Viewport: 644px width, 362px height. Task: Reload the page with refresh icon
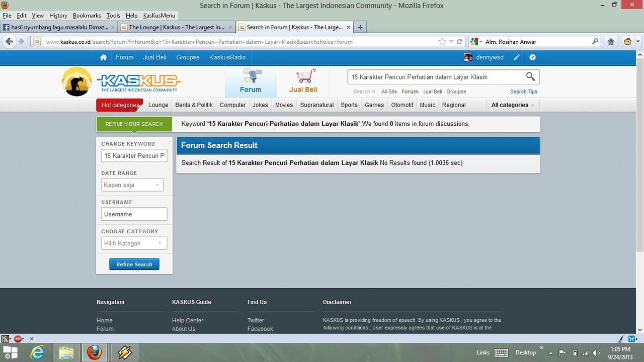pyautogui.click(x=459, y=42)
